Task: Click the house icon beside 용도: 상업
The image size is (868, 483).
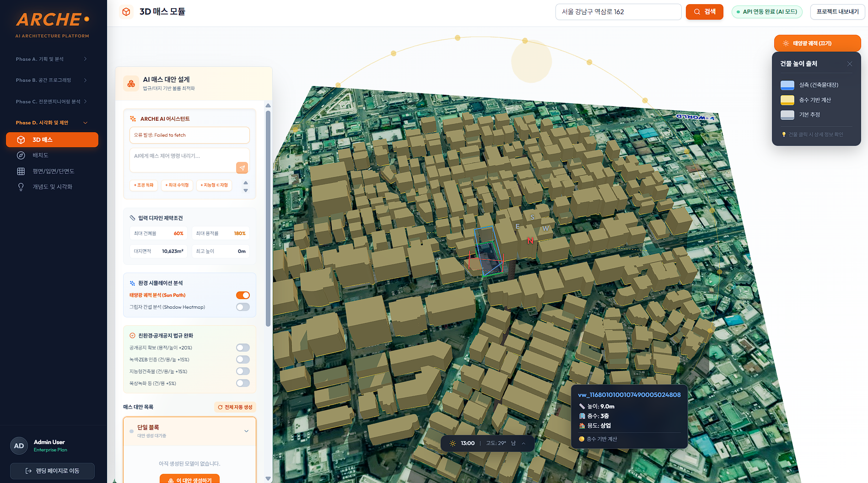Action: pyautogui.click(x=582, y=426)
